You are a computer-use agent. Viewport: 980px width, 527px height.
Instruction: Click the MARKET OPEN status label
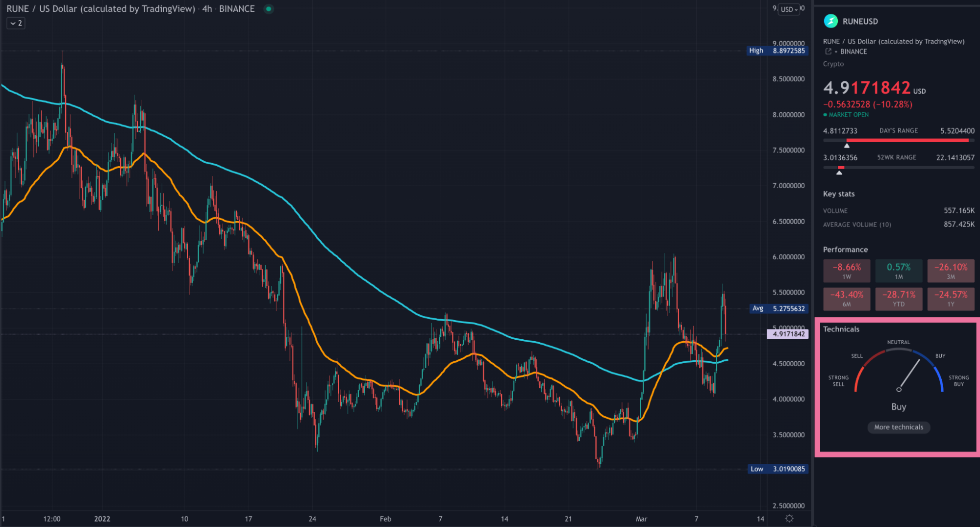coord(848,115)
